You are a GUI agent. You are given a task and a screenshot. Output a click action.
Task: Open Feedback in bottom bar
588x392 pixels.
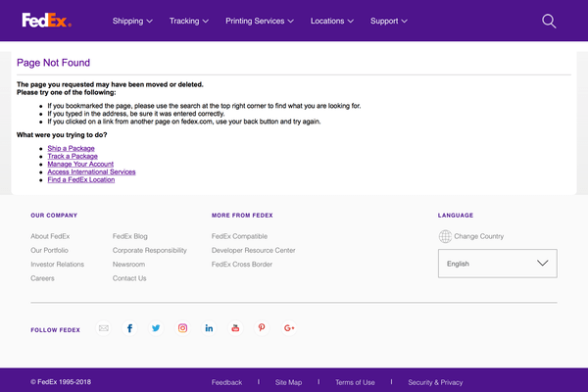227,382
